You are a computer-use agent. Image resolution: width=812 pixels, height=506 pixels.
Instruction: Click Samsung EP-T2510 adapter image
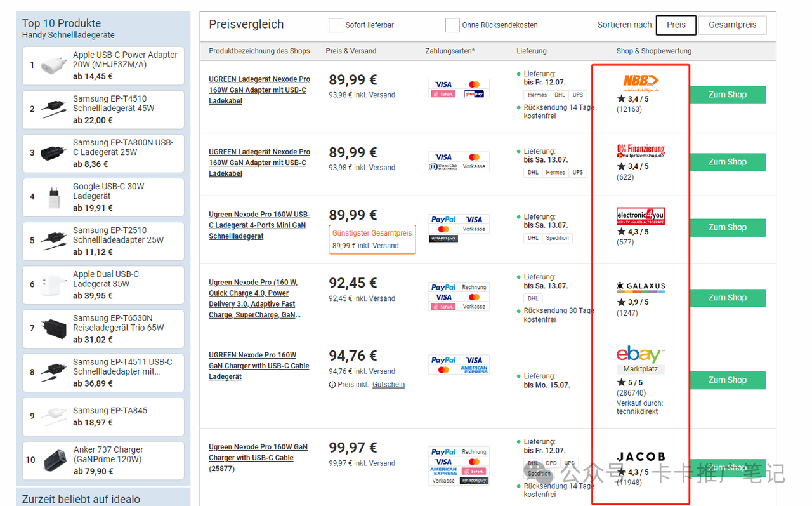coord(53,241)
